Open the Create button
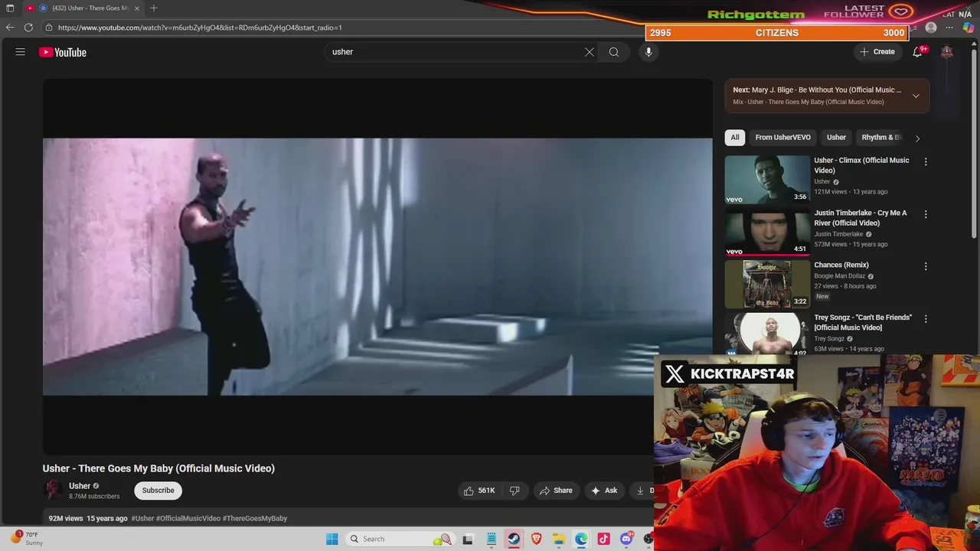This screenshot has height=551, width=980. pos(877,52)
